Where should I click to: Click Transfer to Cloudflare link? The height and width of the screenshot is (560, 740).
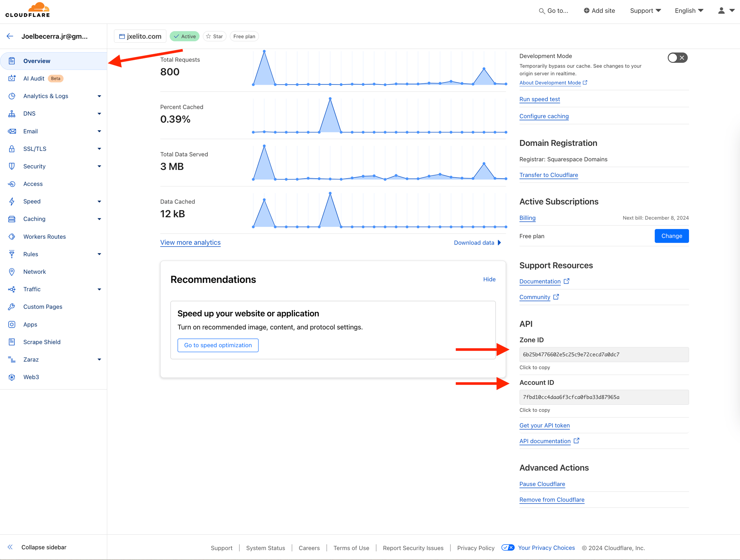click(549, 175)
